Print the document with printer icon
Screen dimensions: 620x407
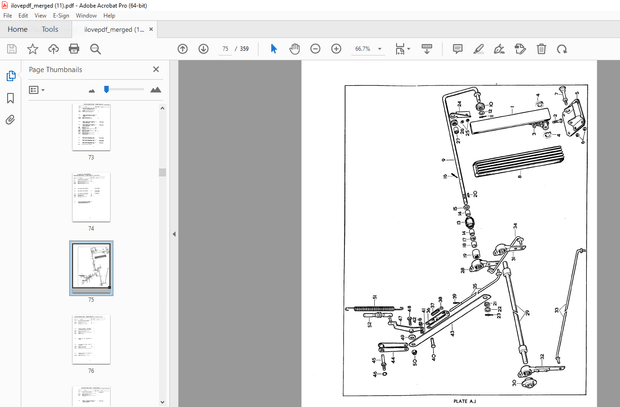tap(74, 49)
